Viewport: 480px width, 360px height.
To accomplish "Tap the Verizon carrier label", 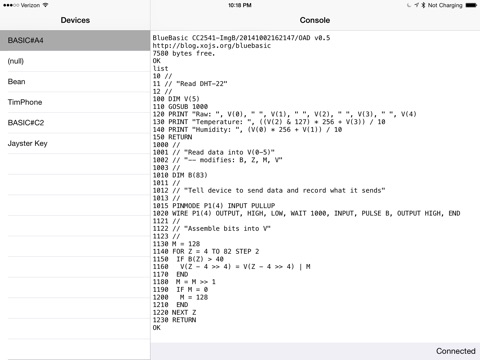I will (30, 5).
